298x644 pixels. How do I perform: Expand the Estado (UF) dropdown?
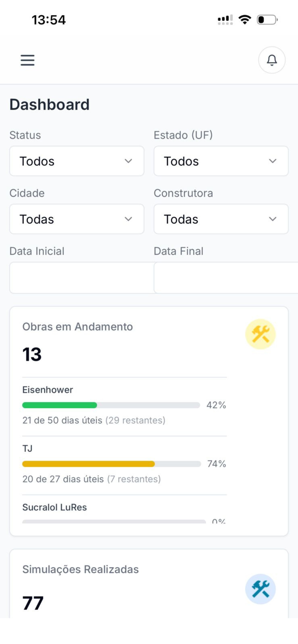click(221, 161)
